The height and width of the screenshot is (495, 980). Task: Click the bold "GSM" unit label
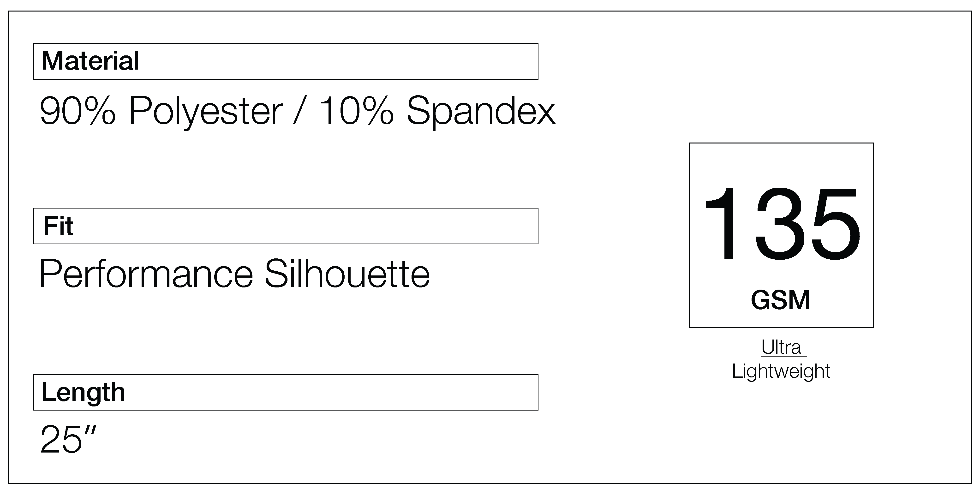781,300
